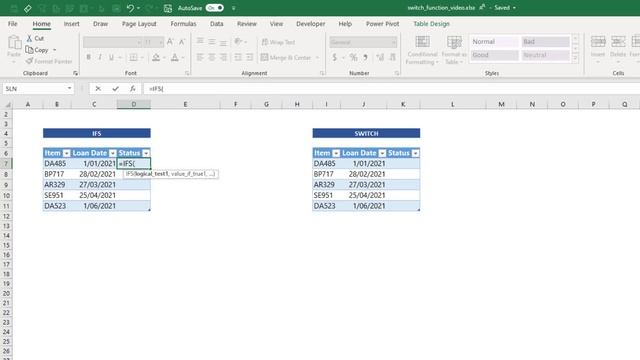This screenshot has width=640, height=360.
Task: Open the IFS table Item filter arrow
Action: (66, 153)
